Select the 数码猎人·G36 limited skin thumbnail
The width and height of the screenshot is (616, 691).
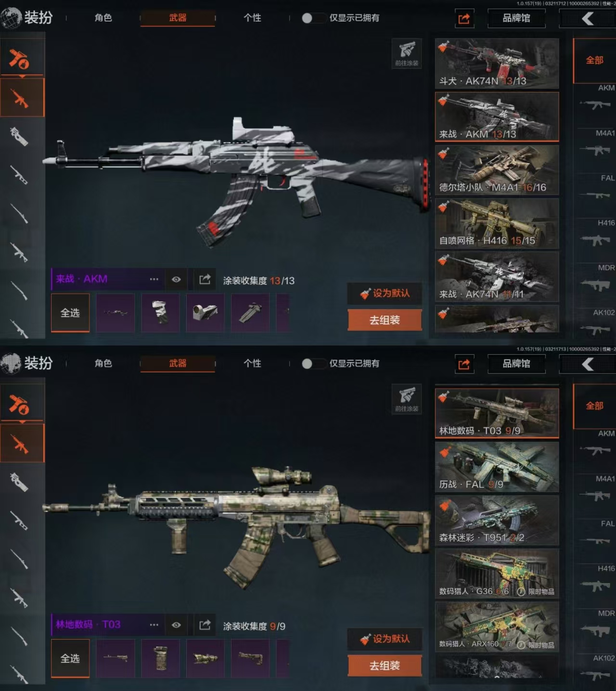(497, 574)
